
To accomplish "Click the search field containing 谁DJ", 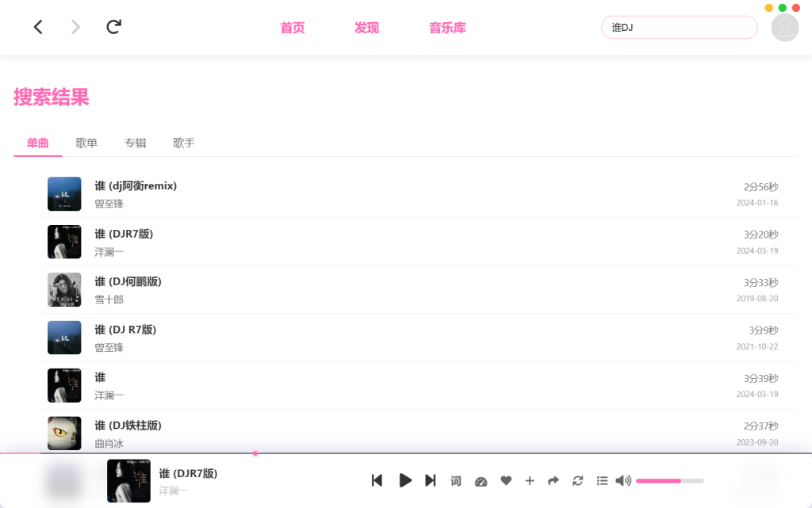I will coord(679,28).
